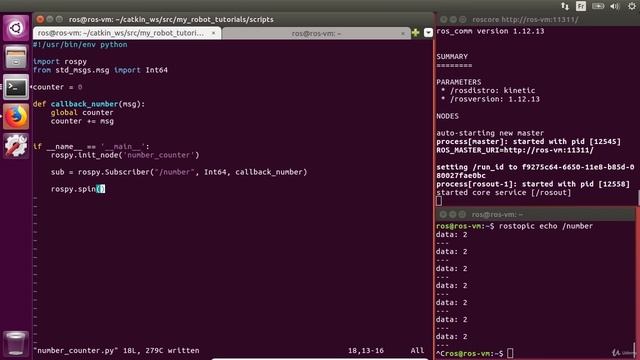The width and height of the screenshot is (640, 360).
Task: Click the network indicator in the top bar
Action: tap(564, 6)
